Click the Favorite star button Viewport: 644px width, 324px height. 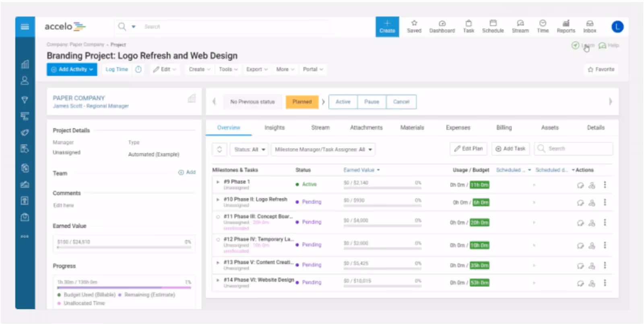pos(601,69)
